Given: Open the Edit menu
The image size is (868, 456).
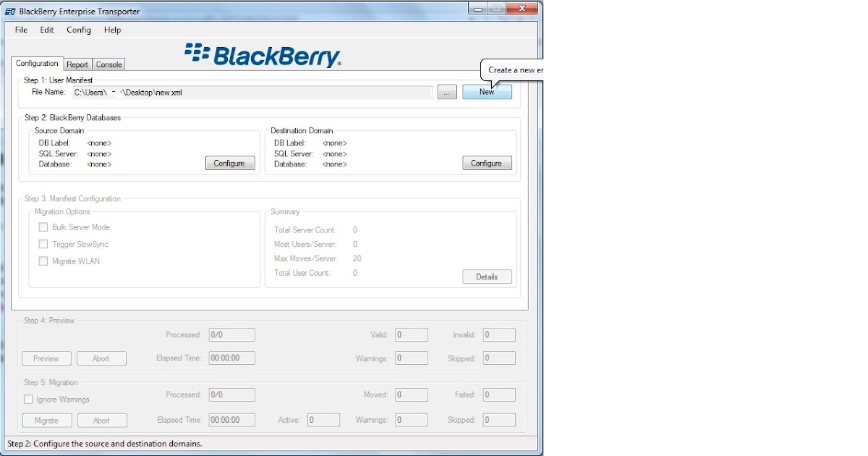Looking at the screenshot, I should click(47, 30).
